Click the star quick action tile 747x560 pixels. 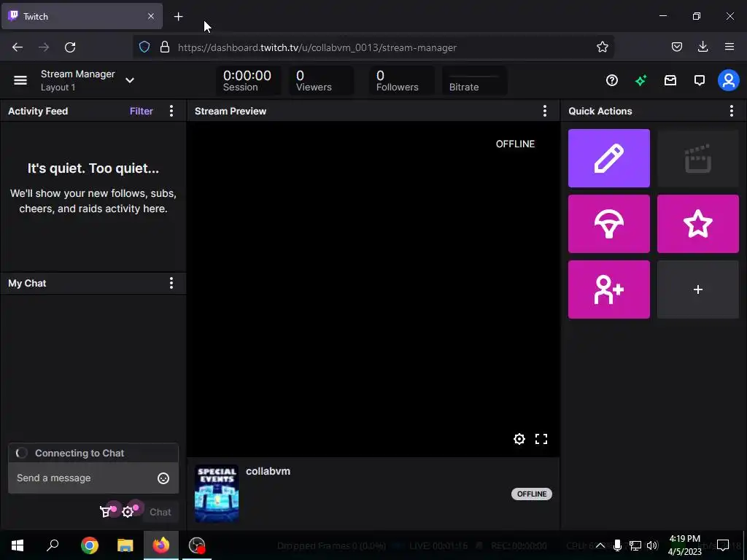[698, 224]
